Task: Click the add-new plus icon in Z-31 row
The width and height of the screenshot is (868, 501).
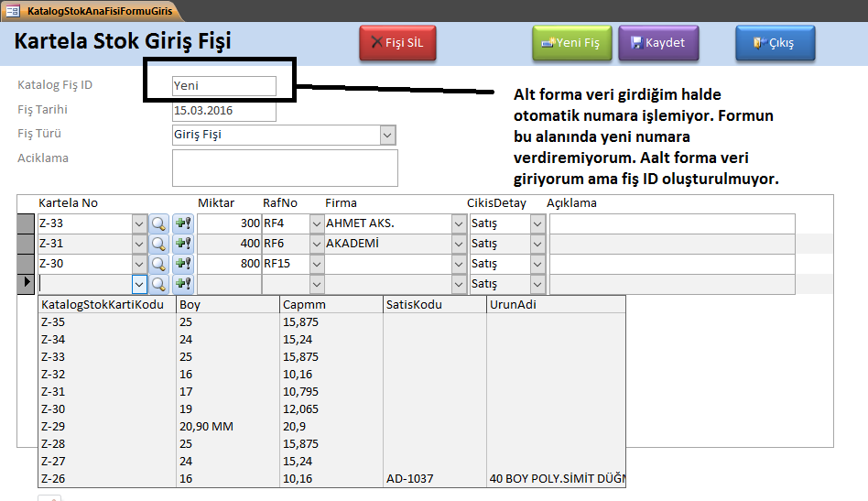Action: coord(182,244)
